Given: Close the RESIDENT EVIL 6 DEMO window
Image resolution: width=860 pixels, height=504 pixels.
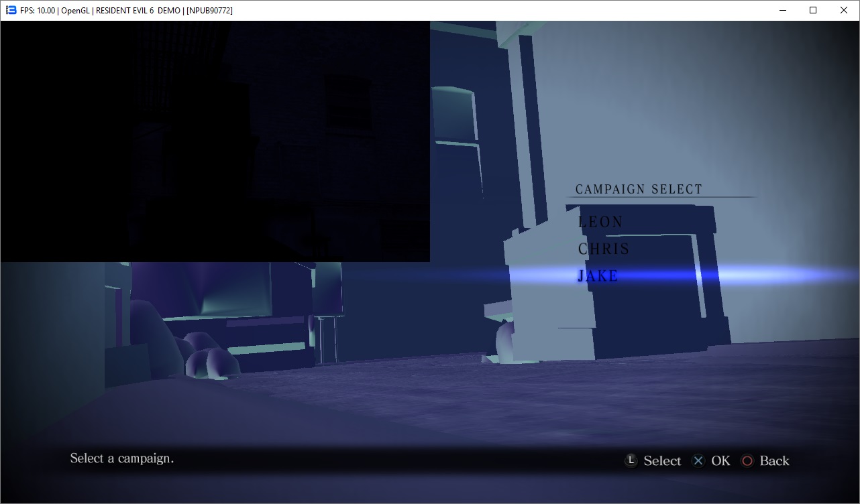Looking at the screenshot, I should coord(844,10).
